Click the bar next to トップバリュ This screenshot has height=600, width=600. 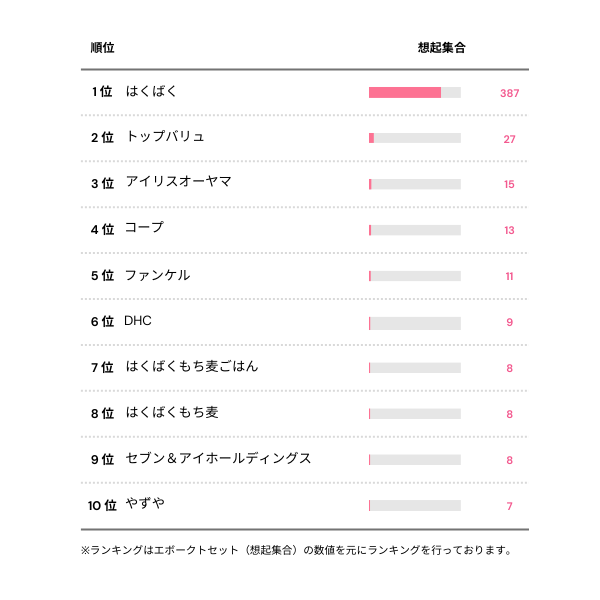pos(414,138)
